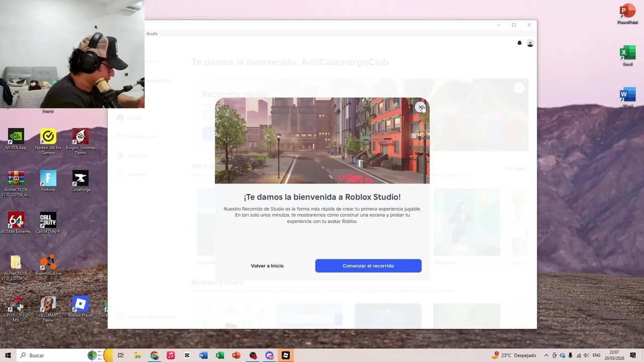Expand the hidden system tray icons chevron
The width and height of the screenshot is (644, 362).
pos(546,355)
